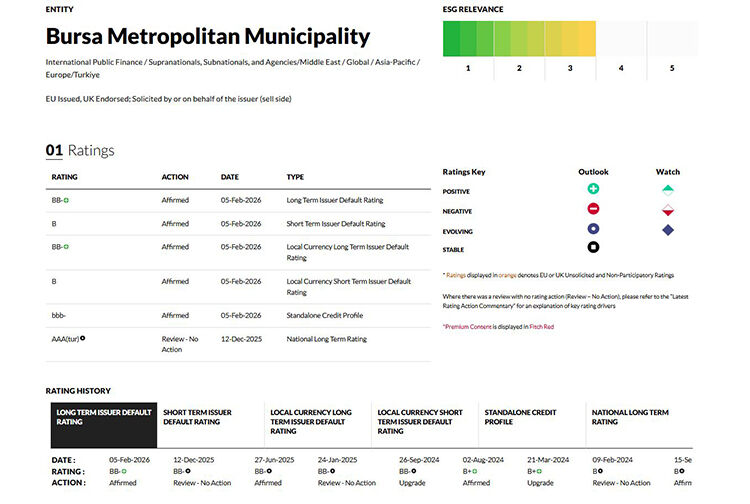
Task: Click outlook icon under 26-Sep-2024 in history
Action: coord(414,471)
